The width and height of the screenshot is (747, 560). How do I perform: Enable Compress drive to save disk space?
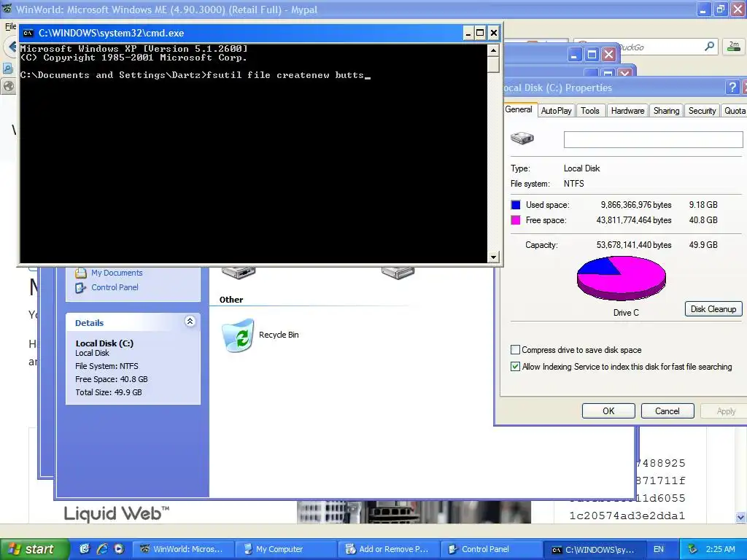pos(515,350)
